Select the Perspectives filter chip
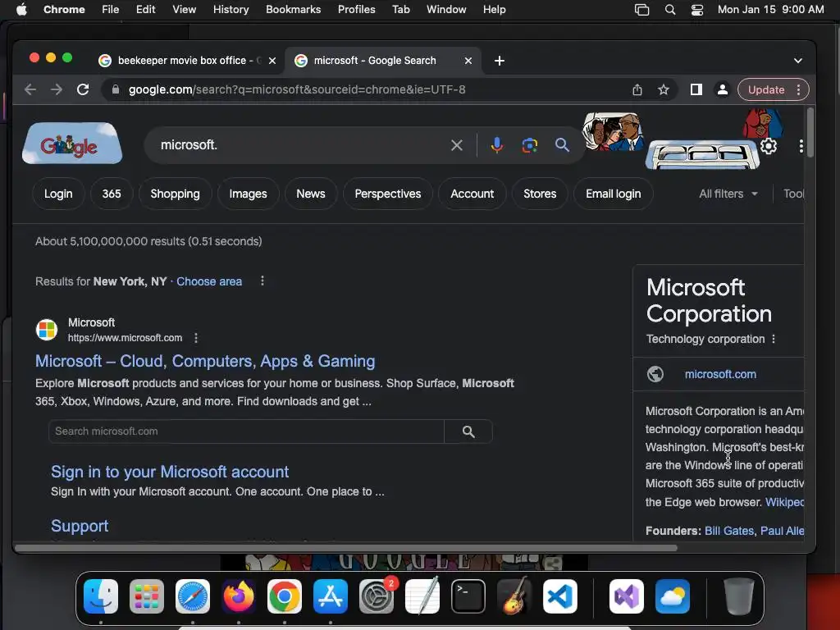The height and width of the screenshot is (630, 840). coord(388,194)
